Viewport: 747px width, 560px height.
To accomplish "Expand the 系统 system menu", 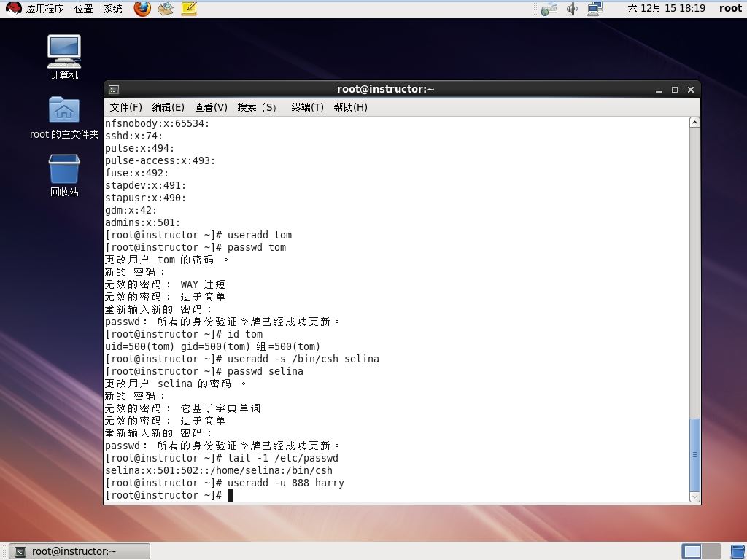I will [x=113, y=9].
